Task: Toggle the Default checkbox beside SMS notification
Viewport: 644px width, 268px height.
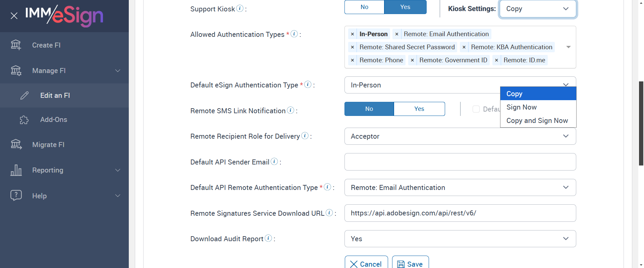Action: point(476,109)
